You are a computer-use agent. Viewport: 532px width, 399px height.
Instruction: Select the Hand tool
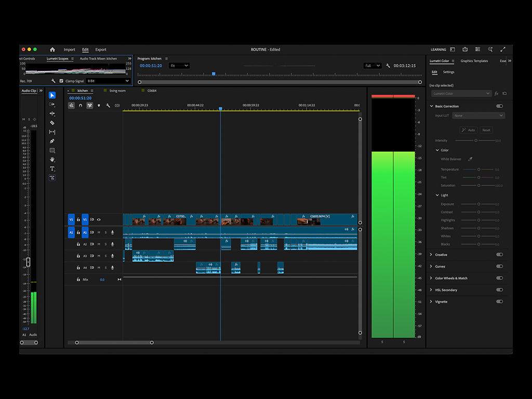(52, 160)
